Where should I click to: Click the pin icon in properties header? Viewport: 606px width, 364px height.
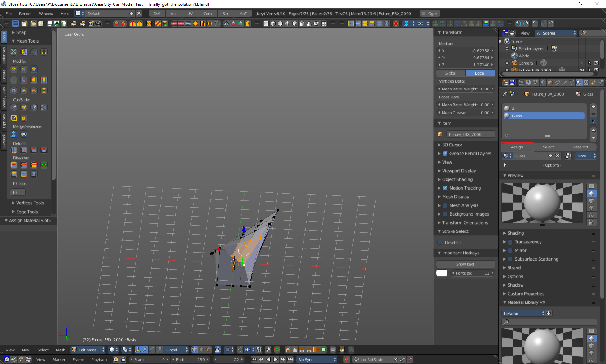tap(505, 94)
